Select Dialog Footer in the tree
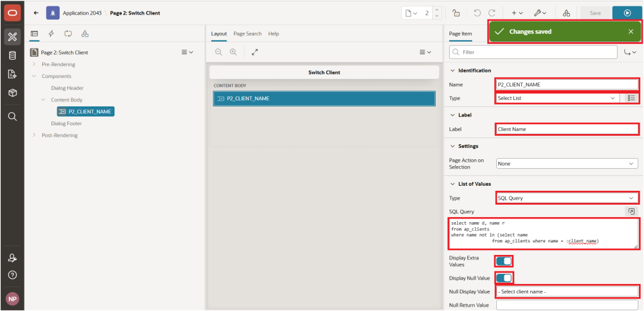644x311 pixels. (67, 123)
